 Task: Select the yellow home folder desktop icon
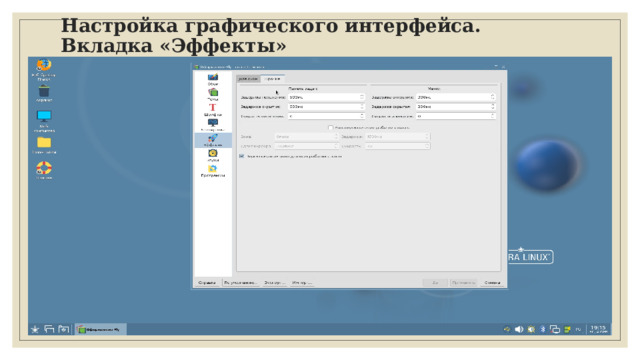tap(44, 145)
